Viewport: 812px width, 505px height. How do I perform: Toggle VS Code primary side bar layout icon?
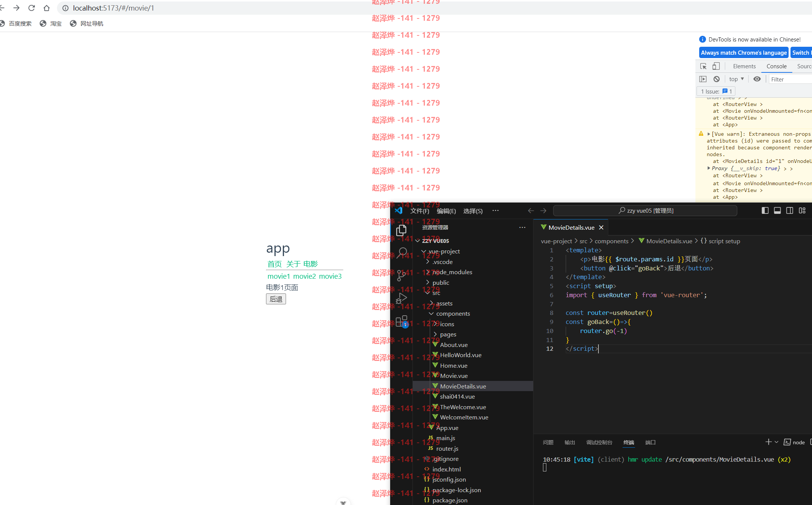point(765,210)
